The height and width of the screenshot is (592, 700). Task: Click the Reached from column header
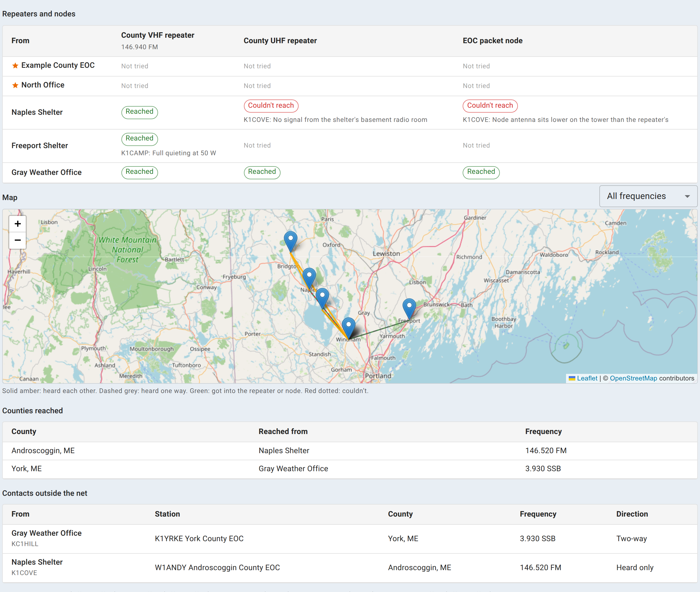[x=283, y=432]
